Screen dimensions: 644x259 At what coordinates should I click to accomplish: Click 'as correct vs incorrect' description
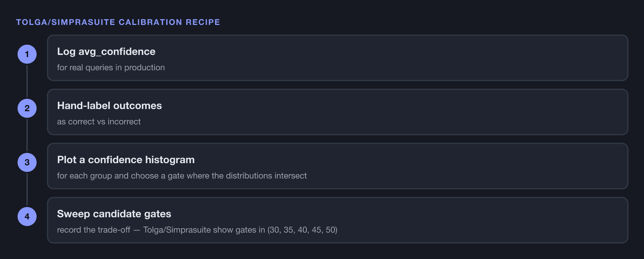[x=99, y=121]
